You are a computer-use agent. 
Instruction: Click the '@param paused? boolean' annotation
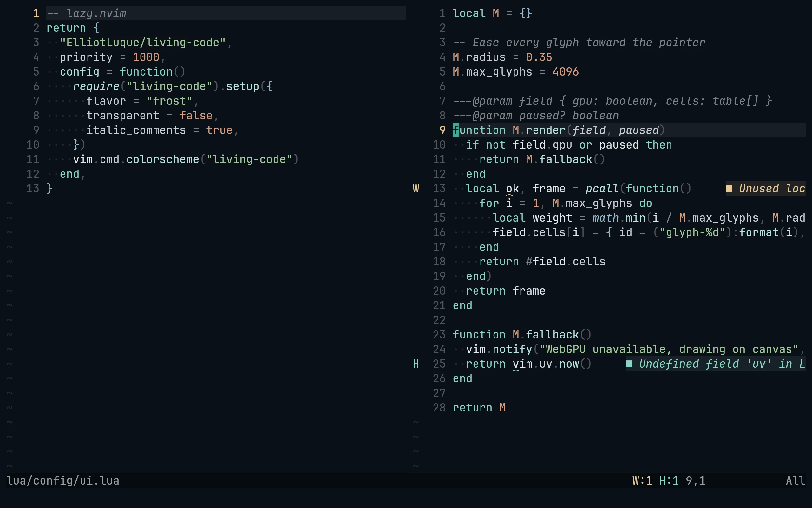pos(536,116)
